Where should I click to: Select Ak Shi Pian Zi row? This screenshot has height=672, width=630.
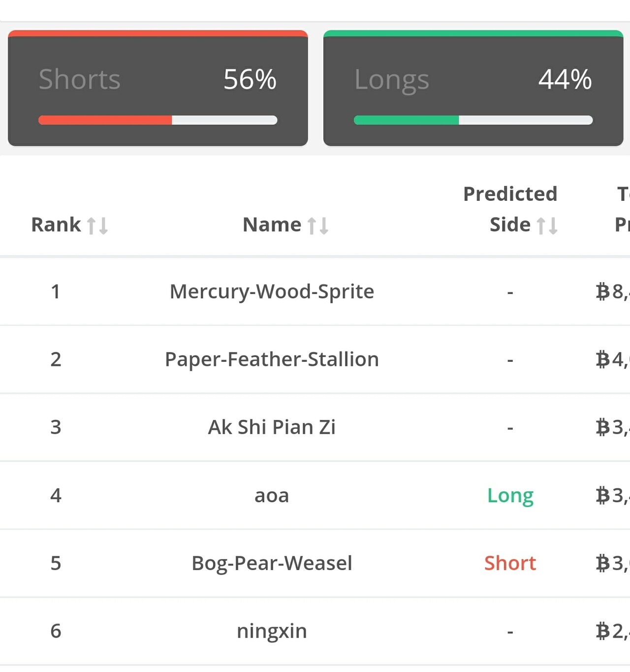coord(272,427)
